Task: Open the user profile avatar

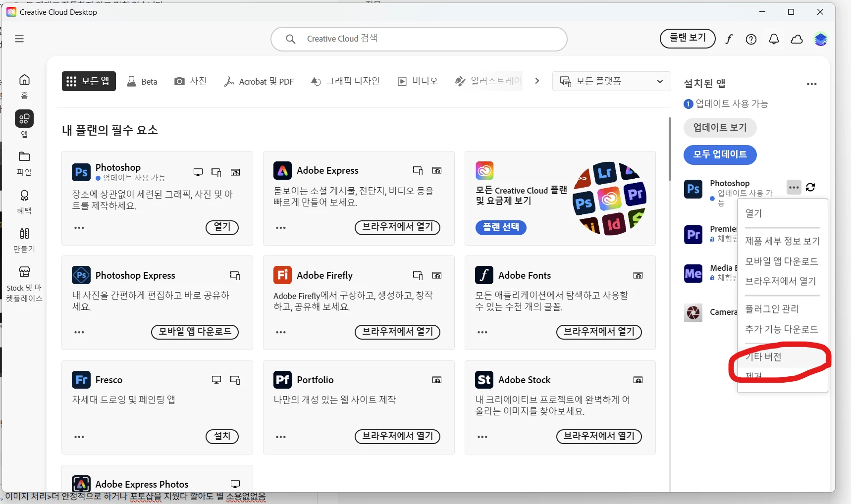Action: [821, 39]
